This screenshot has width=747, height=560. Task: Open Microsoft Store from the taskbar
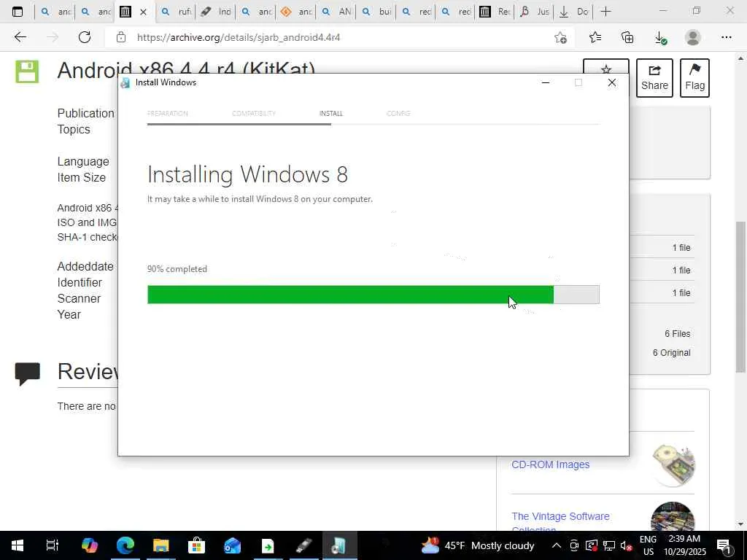(196, 545)
